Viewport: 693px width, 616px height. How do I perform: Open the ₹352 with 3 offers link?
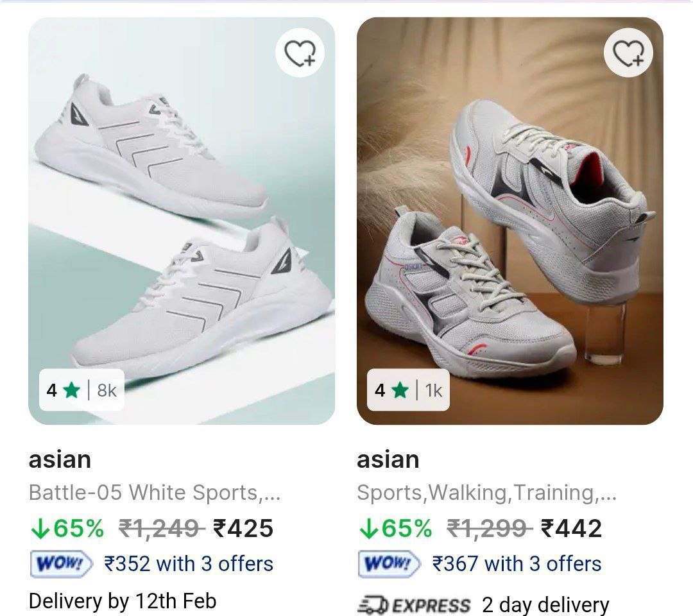(x=189, y=564)
